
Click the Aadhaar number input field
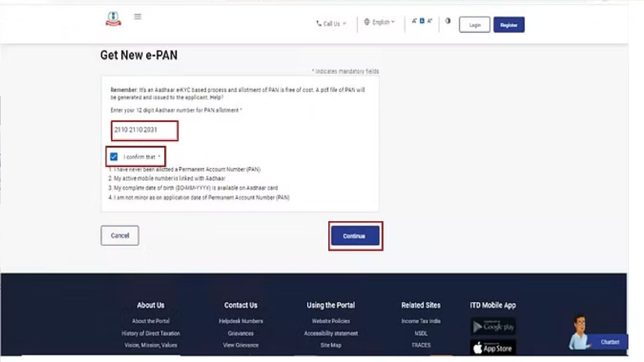coord(145,131)
